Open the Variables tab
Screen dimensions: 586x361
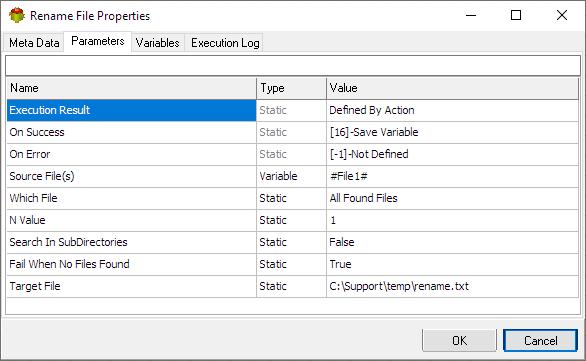coord(157,43)
